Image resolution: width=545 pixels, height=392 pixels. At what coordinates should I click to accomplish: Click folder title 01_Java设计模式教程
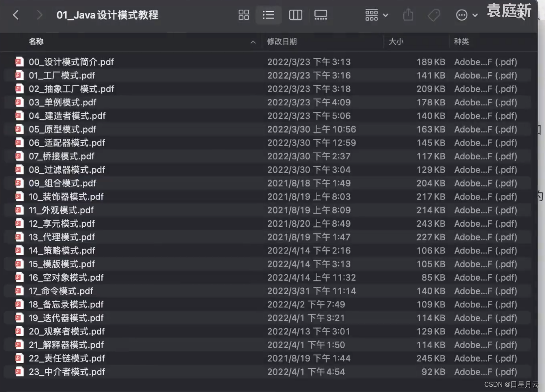click(107, 15)
